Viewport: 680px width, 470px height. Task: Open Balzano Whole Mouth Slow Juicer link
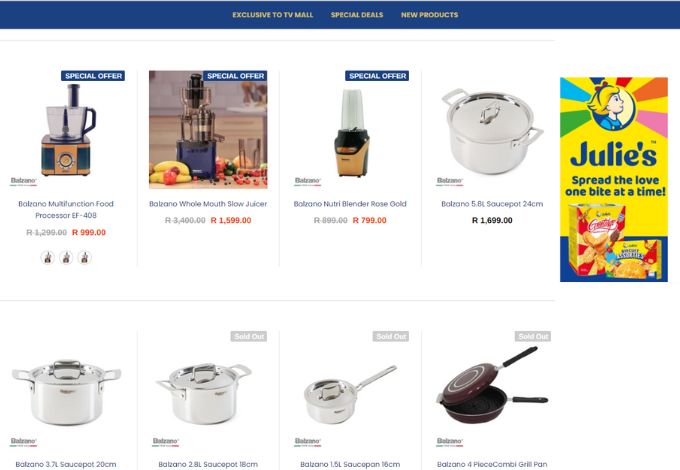tap(208, 204)
